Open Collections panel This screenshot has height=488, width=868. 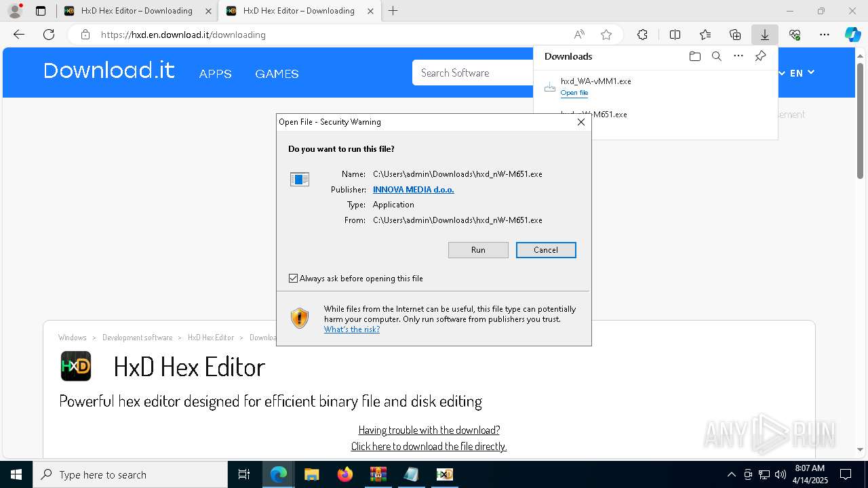pos(735,35)
